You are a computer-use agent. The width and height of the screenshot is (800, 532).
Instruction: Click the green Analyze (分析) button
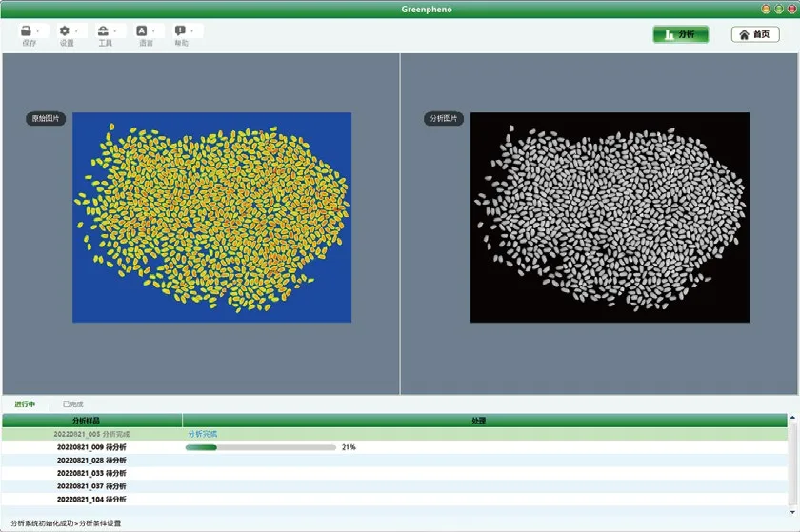pos(680,34)
